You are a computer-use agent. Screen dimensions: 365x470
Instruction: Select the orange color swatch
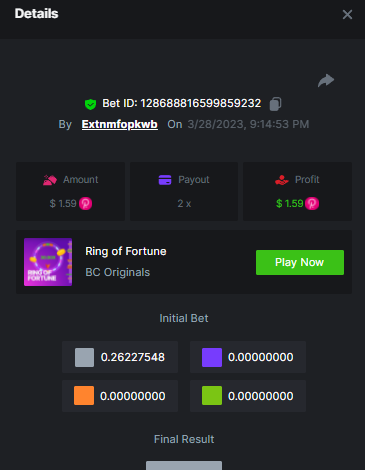tap(84, 396)
